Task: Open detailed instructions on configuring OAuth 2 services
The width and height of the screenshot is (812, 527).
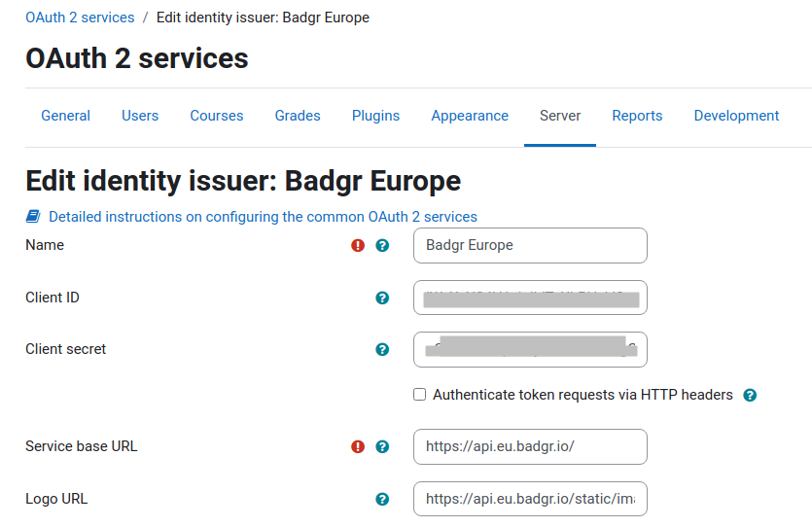Action: click(264, 217)
